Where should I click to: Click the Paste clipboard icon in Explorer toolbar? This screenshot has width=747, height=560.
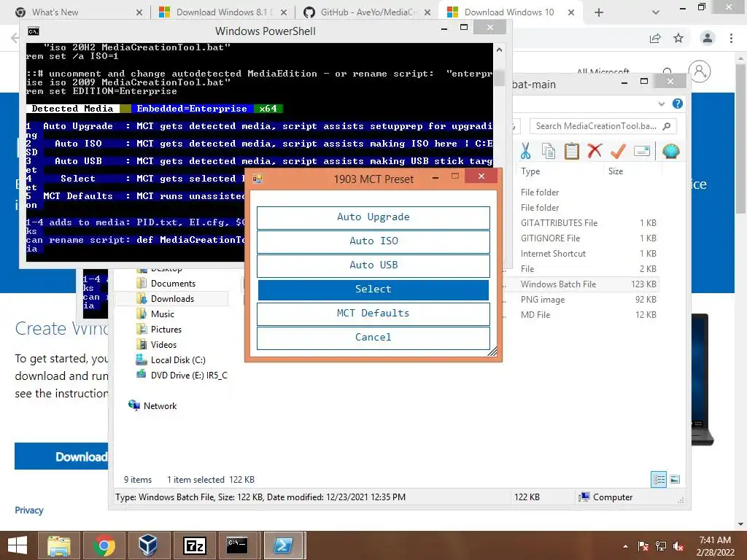[571, 152]
